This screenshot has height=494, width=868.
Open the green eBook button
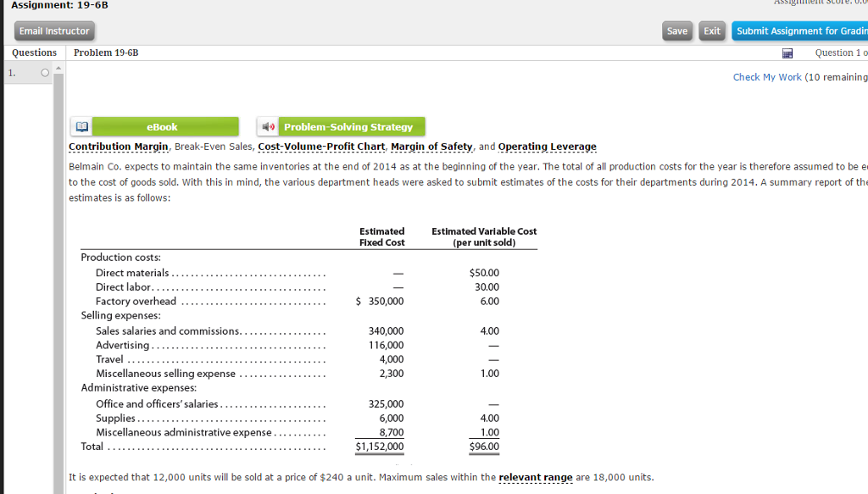(161, 127)
